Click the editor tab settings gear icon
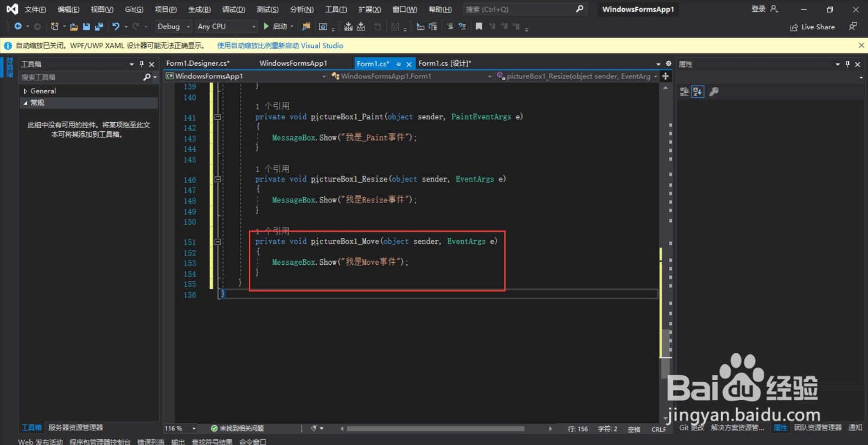Viewport: 868px width, 445px height. [x=668, y=63]
